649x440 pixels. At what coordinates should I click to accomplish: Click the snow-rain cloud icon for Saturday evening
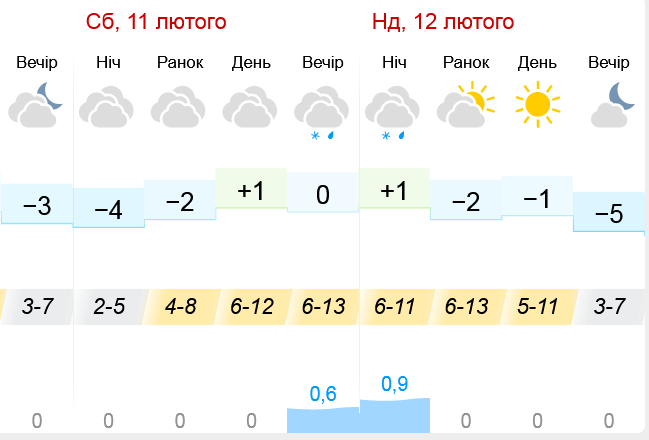click(x=322, y=113)
